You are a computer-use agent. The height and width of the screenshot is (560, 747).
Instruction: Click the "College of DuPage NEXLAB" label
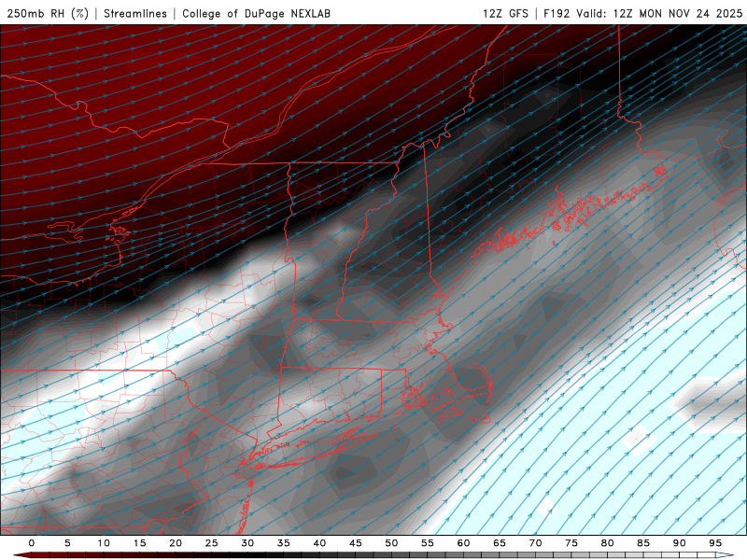pyautogui.click(x=256, y=13)
